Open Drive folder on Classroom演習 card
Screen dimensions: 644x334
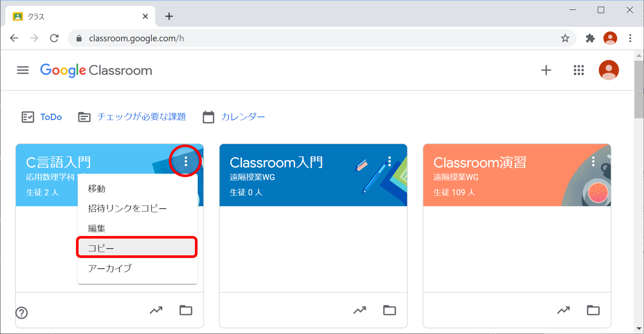click(593, 310)
